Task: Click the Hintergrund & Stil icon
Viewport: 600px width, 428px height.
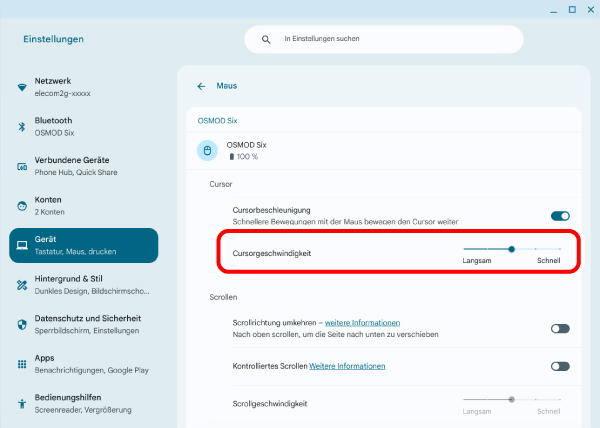Action: tap(22, 284)
